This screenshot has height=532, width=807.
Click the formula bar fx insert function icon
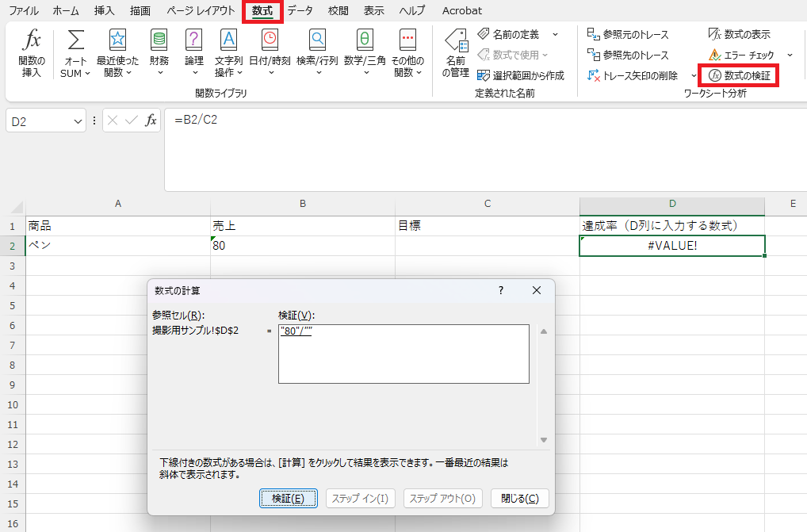pos(151,121)
